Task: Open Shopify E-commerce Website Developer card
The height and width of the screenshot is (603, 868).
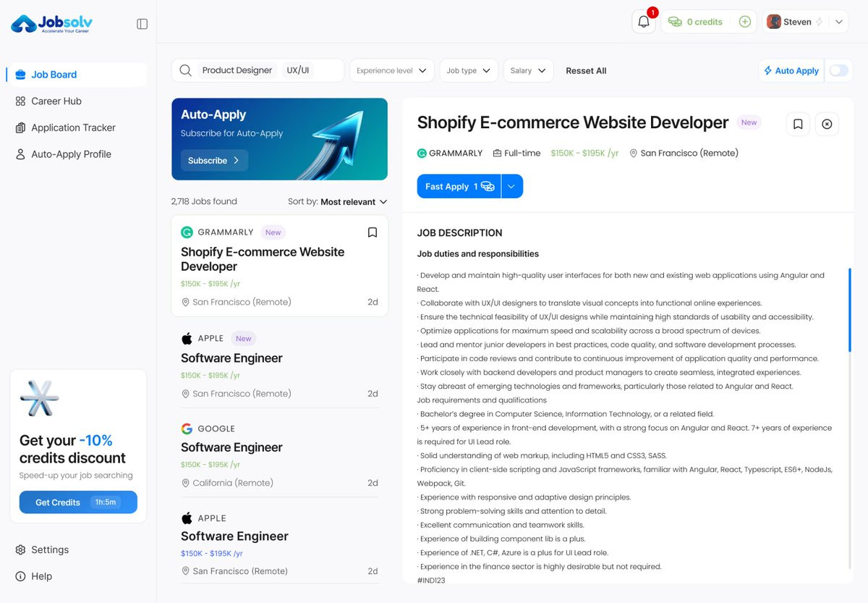Action: [279, 266]
